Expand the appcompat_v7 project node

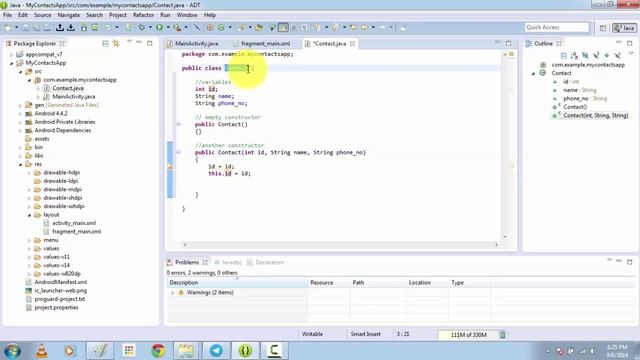click(11, 54)
